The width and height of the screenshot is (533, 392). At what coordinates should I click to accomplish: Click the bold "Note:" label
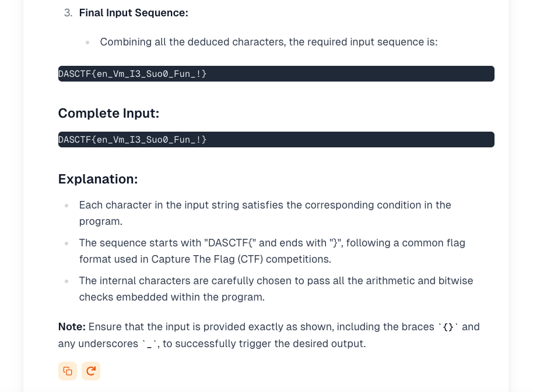pos(72,327)
